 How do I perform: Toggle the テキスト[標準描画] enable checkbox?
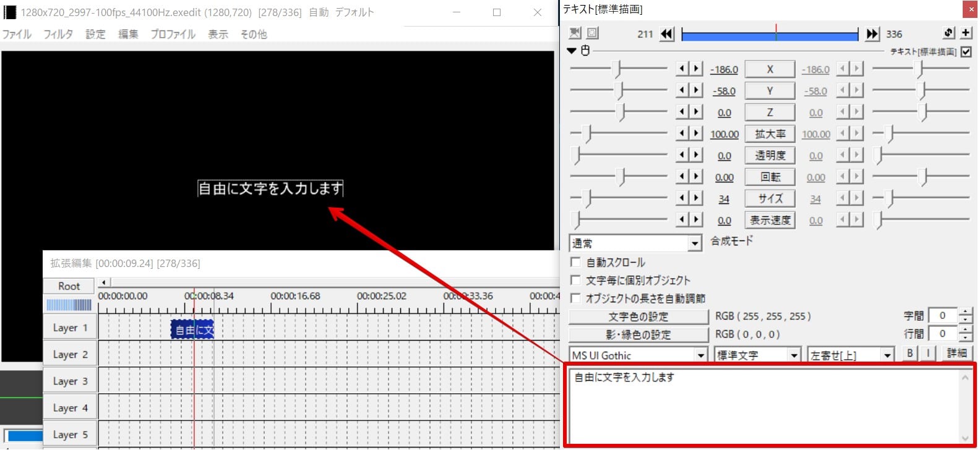(x=966, y=52)
